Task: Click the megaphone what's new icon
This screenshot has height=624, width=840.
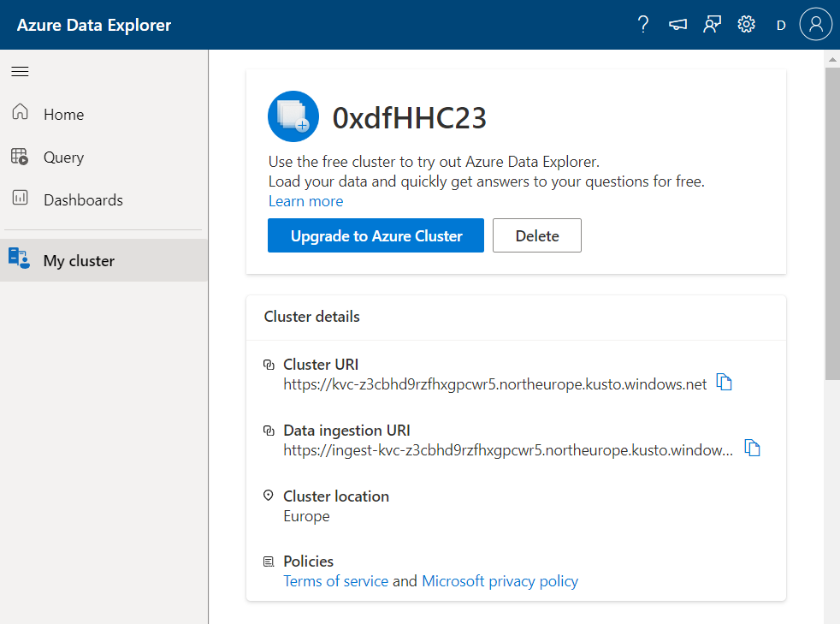Action: coord(677,25)
